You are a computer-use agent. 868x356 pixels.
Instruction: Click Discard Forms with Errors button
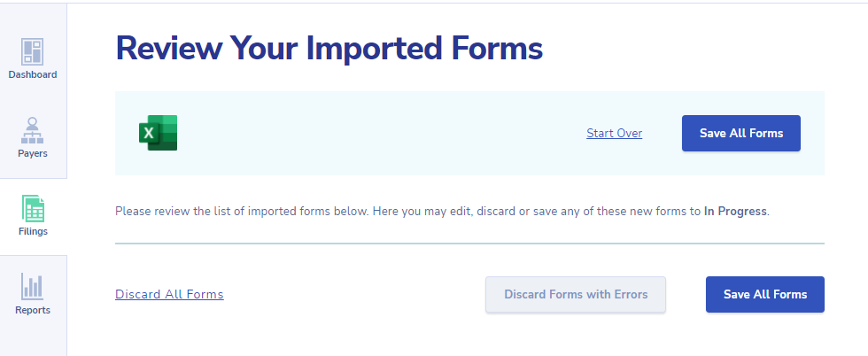[x=576, y=295]
